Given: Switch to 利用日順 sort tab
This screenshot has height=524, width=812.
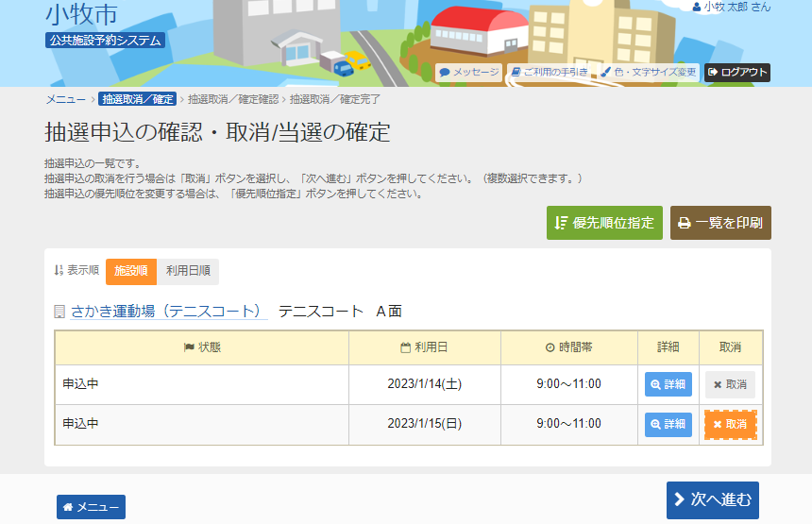Looking at the screenshot, I should coord(188,271).
